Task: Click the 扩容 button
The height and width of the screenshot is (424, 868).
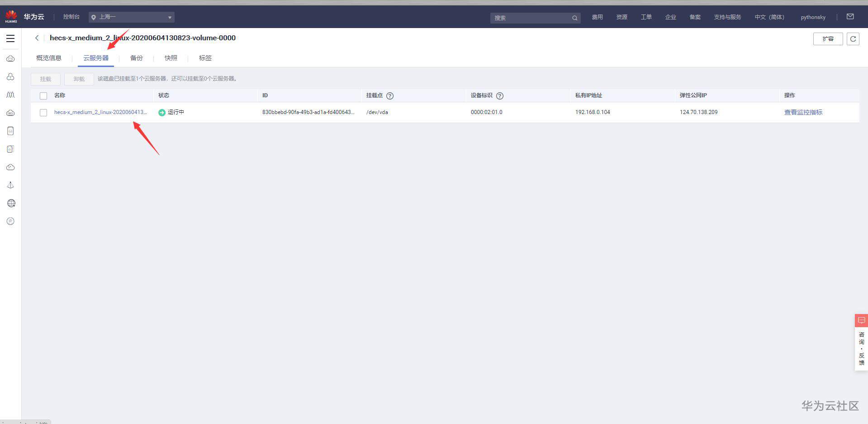Action: coord(828,39)
